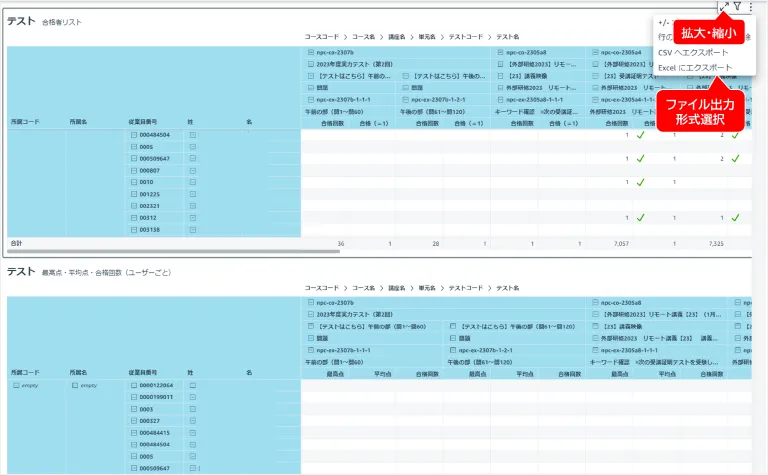Collapse the npc-co-2305a8 column in top table

point(500,52)
